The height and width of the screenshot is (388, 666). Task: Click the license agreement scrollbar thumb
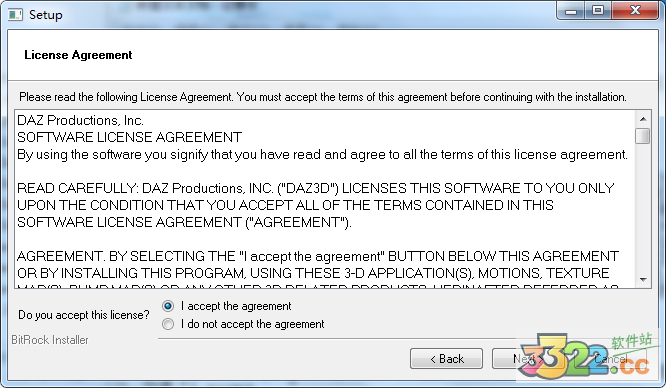click(643, 136)
